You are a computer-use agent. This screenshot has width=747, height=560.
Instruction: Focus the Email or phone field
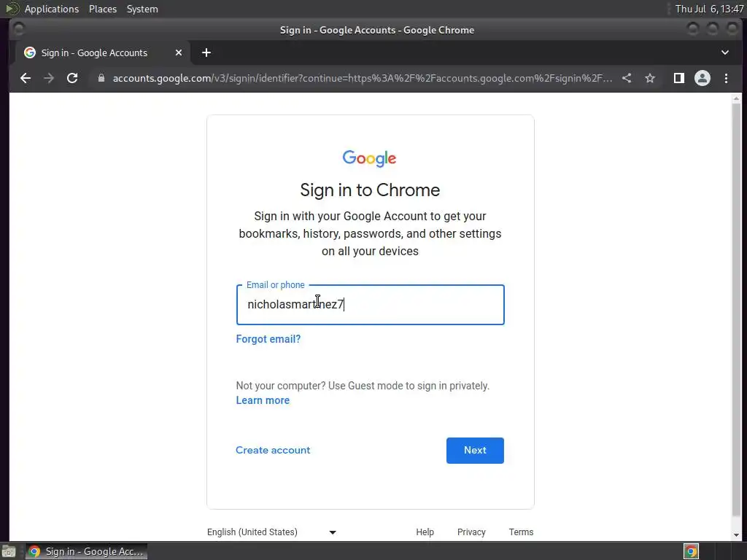[x=370, y=305]
